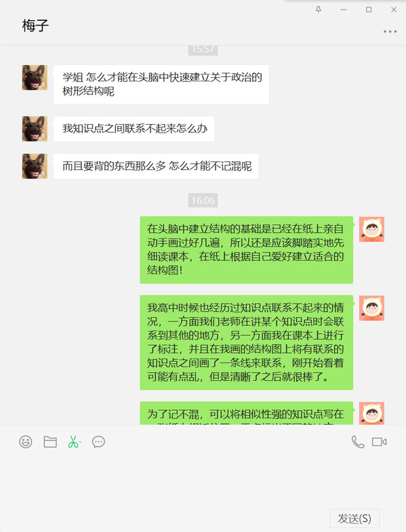Start a video call
Viewport: 406px width, 532px height.
click(x=379, y=442)
